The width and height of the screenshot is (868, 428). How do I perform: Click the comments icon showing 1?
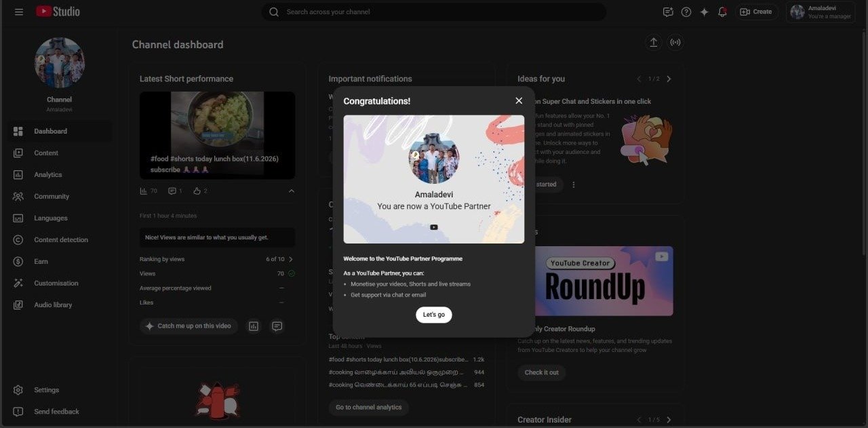pos(172,191)
